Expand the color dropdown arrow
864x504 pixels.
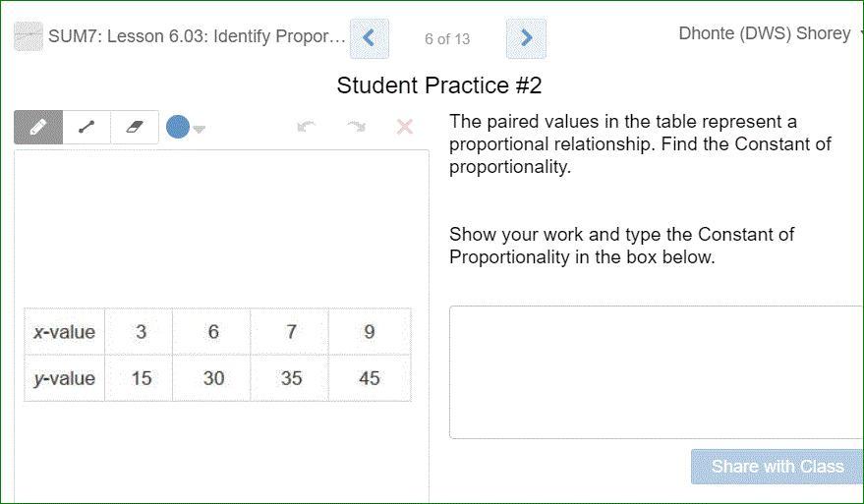coord(200,129)
